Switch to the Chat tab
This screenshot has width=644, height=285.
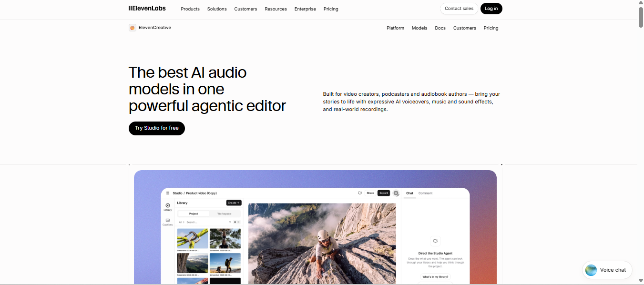pos(409,193)
